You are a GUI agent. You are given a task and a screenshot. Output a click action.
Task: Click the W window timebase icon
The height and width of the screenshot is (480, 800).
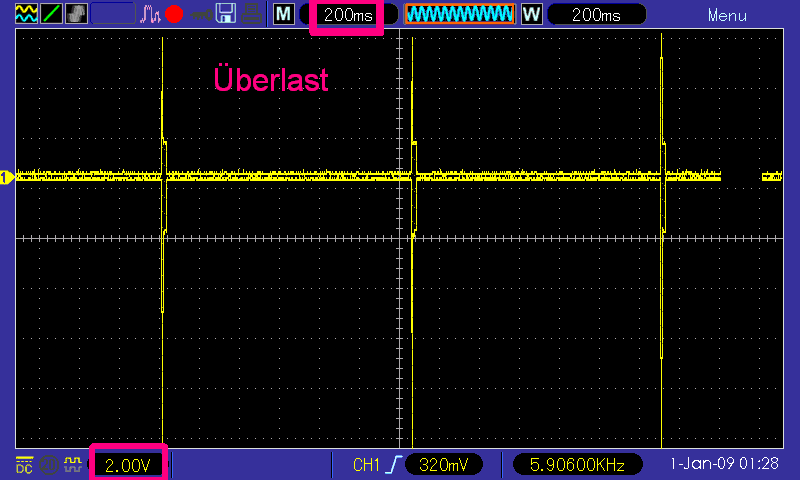point(531,14)
